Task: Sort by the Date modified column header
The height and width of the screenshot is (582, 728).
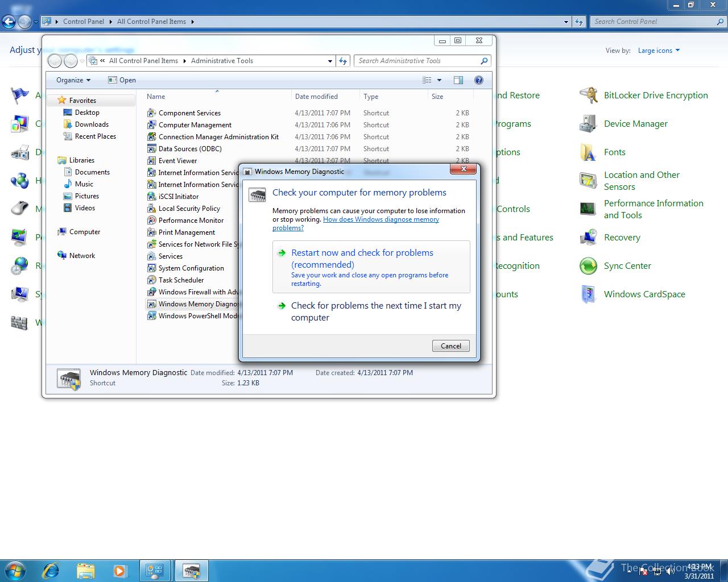Action: point(316,97)
